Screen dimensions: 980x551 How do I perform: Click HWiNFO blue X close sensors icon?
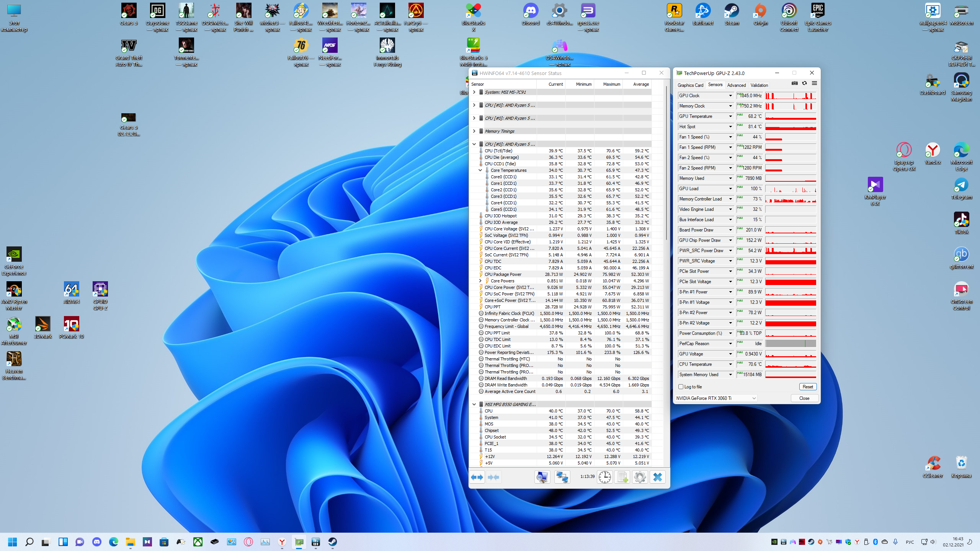click(658, 477)
